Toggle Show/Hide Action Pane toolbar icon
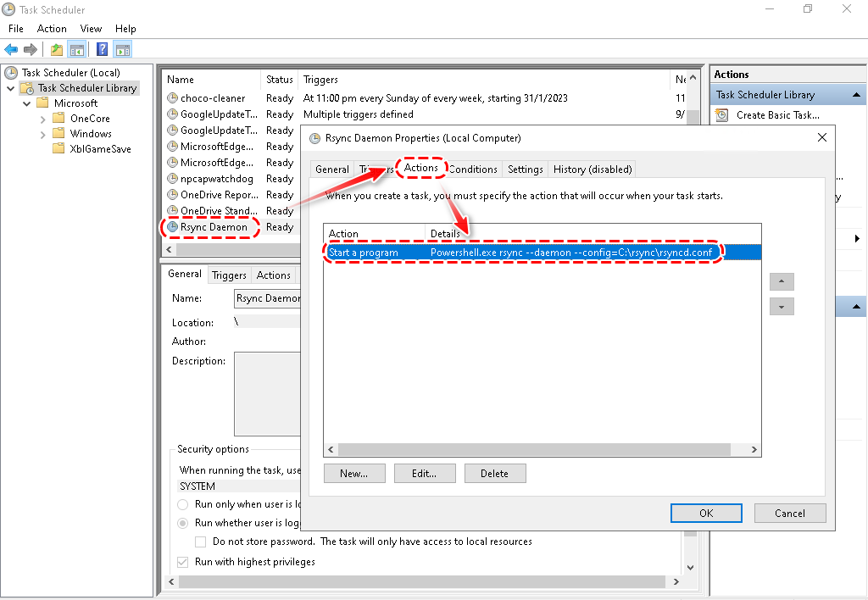The height and width of the screenshot is (600, 868). [122, 50]
